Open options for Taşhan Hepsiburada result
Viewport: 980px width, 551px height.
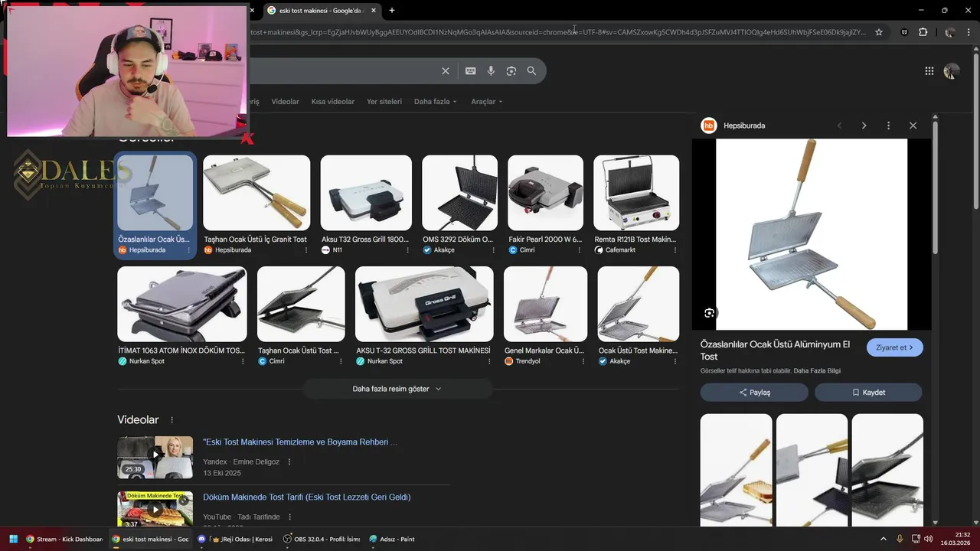coord(305,250)
